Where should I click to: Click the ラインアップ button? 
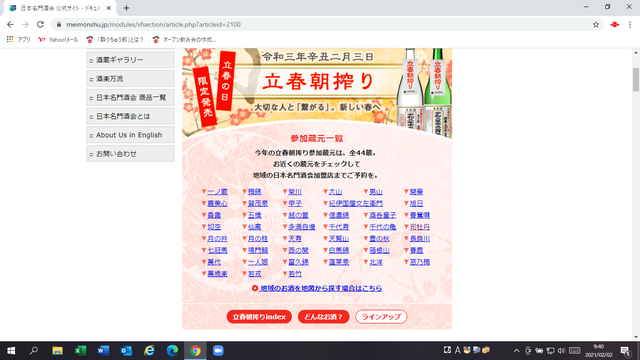coord(381,317)
